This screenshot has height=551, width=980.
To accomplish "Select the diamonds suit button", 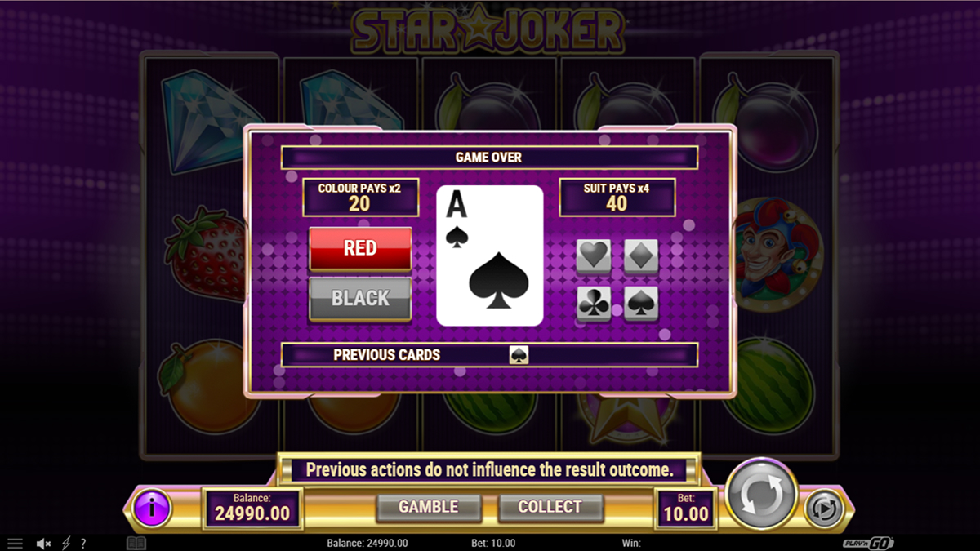I will click(x=641, y=256).
